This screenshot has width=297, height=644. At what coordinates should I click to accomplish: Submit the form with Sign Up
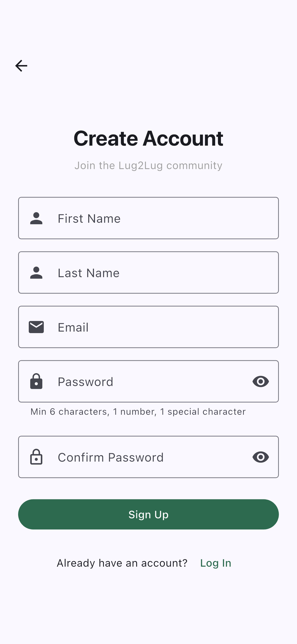click(148, 514)
